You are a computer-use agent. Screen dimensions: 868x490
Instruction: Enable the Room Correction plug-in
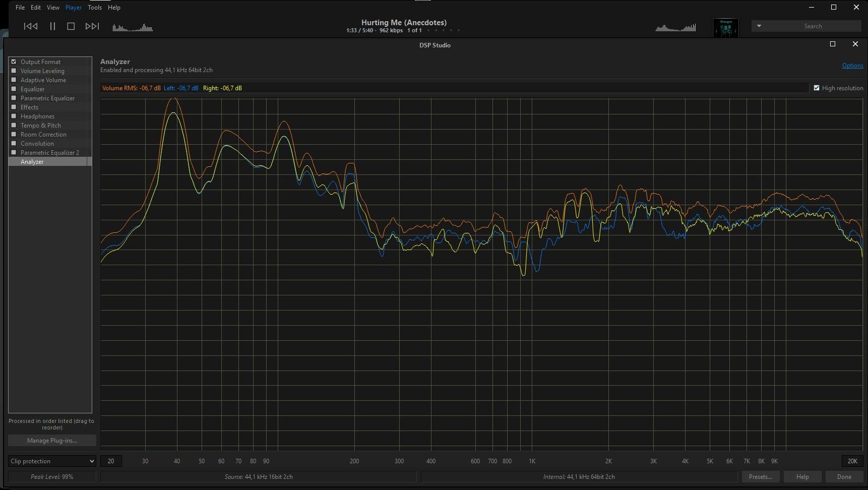point(14,135)
